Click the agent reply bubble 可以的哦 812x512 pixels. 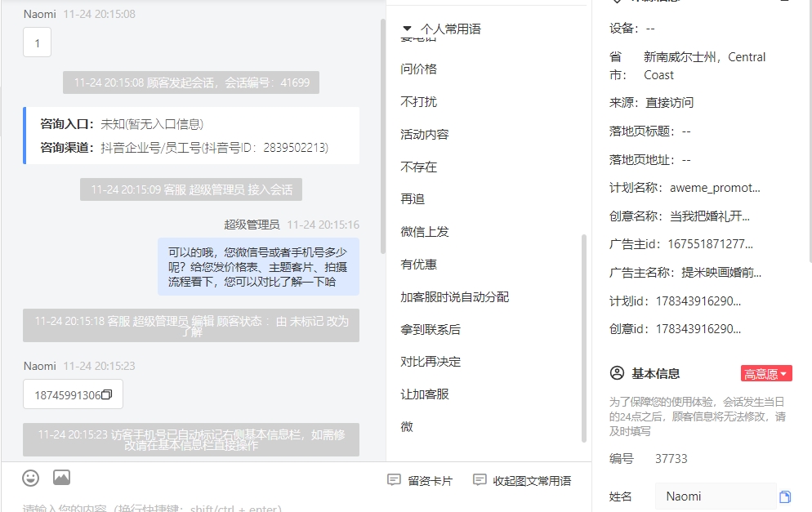coord(258,266)
